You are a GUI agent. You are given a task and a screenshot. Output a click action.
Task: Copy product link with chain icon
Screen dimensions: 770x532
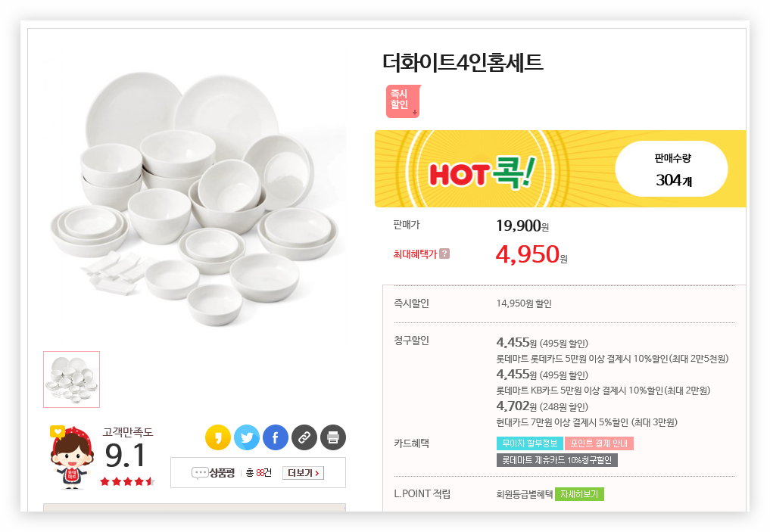[x=304, y=437]
